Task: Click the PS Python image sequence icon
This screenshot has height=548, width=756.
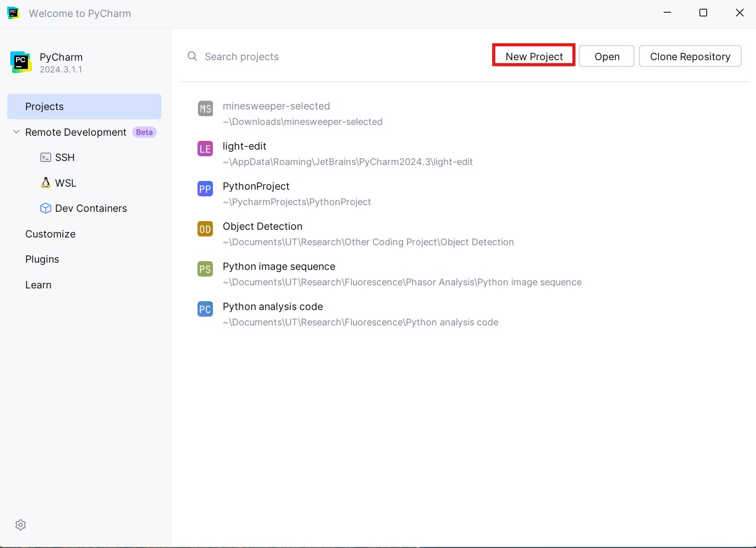Action: click(x=205, y=269)
